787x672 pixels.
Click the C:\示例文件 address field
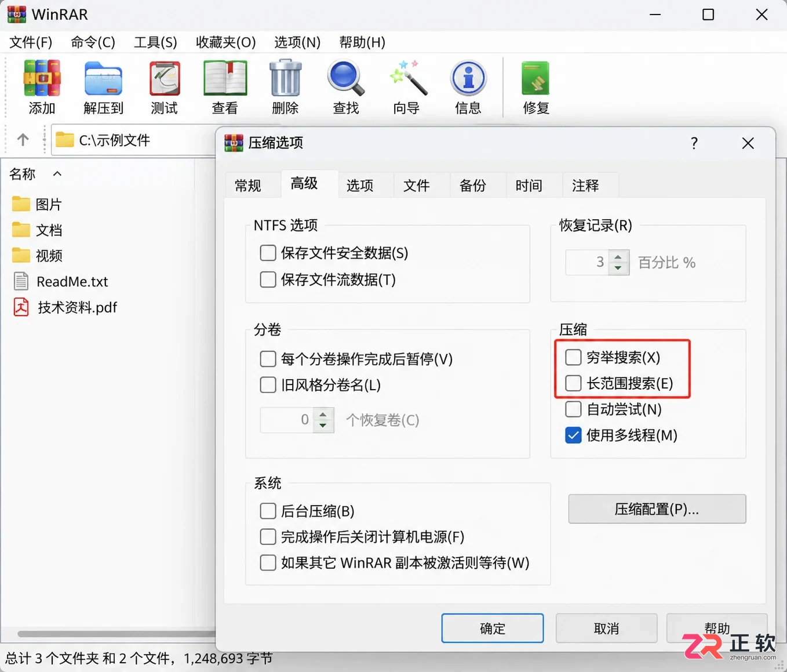tap(133, 140)
